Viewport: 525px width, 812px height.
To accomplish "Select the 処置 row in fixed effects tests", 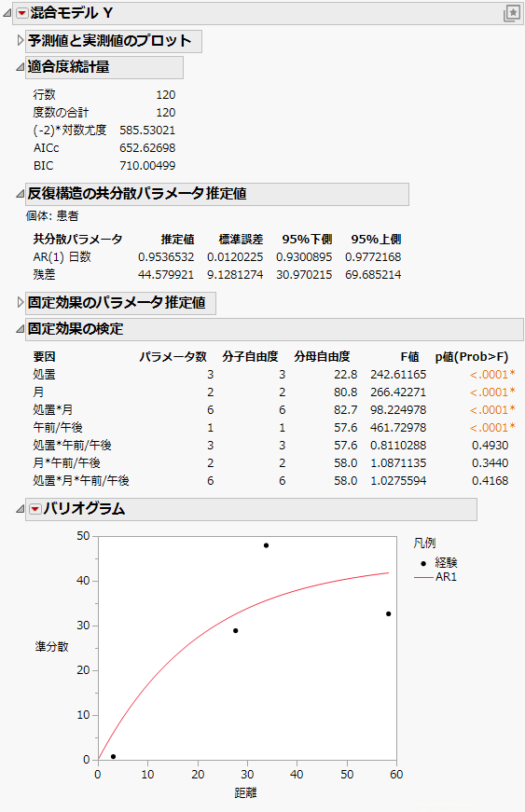I will [x=274, y=375].
